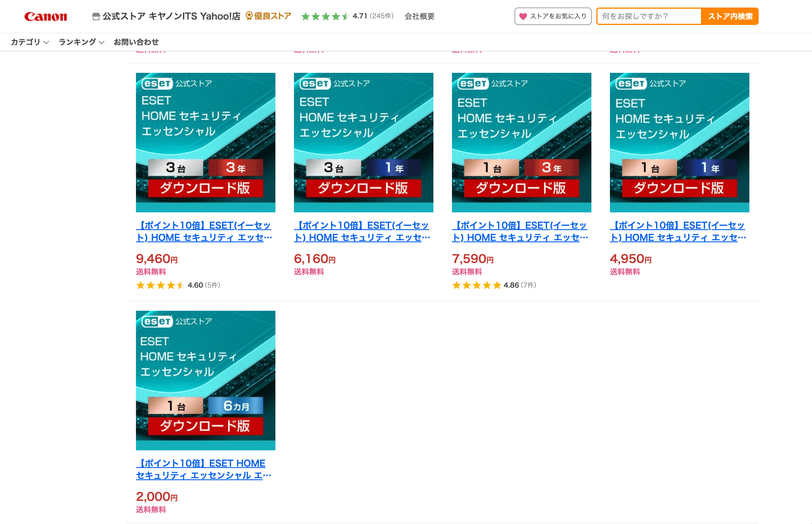Expand the カテゴリ dropdown
The height and width of the screenshot is (524, 812).
point(30,42)
